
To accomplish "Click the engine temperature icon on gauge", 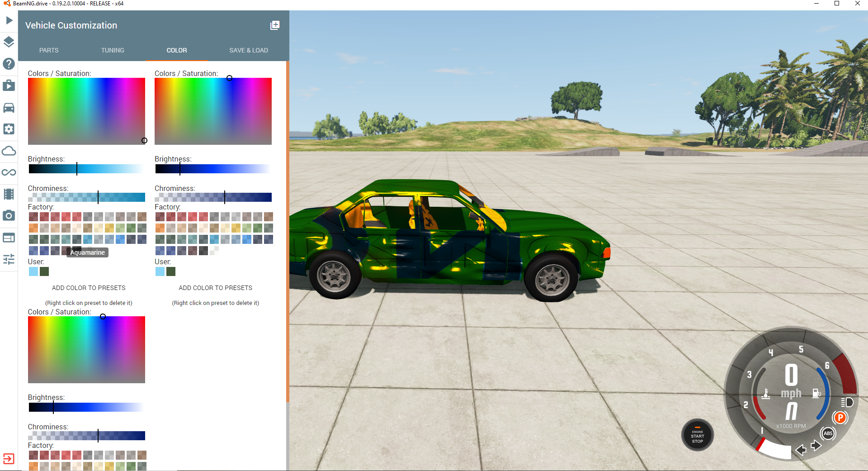I will (766, 394).
